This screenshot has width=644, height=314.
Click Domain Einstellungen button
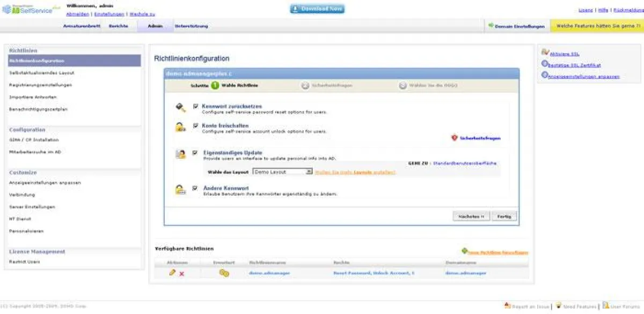[x=517, y=26]
